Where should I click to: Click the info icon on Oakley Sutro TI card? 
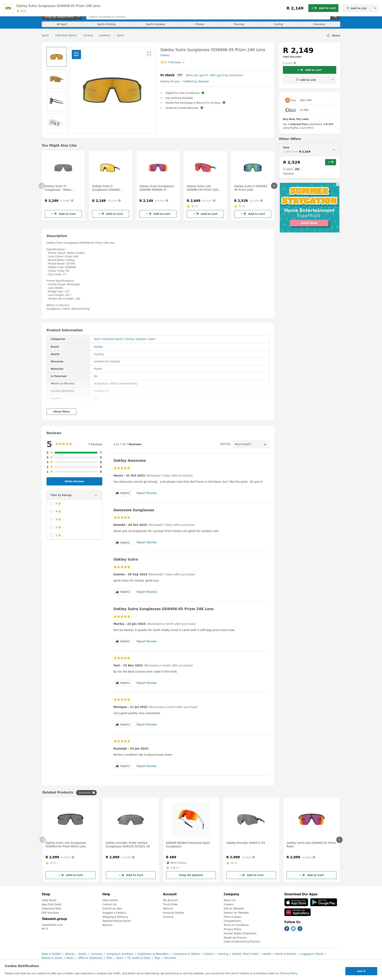pos(72,200)
